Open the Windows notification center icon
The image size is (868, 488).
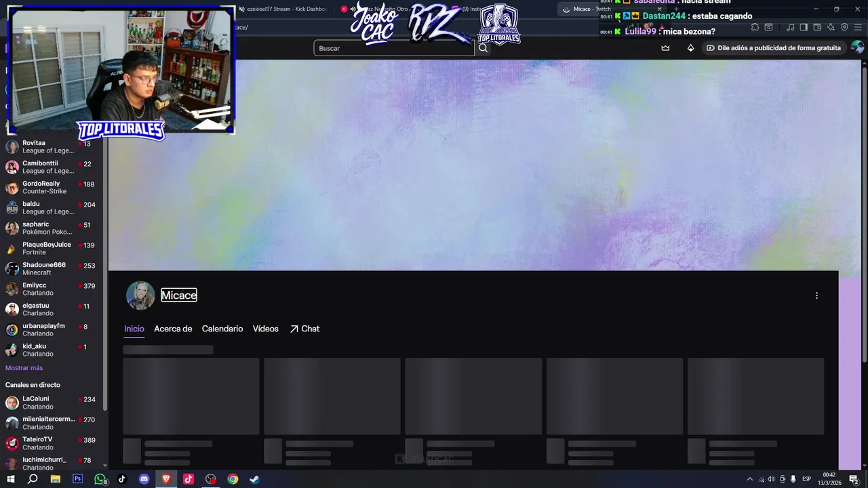pos(854,479)
